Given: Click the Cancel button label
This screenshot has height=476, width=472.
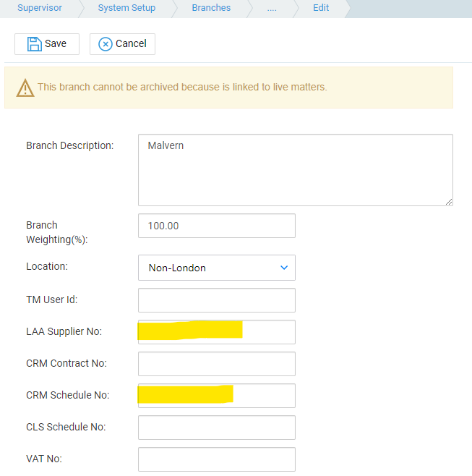Looking at the screenshot, I should click(131, 43).
